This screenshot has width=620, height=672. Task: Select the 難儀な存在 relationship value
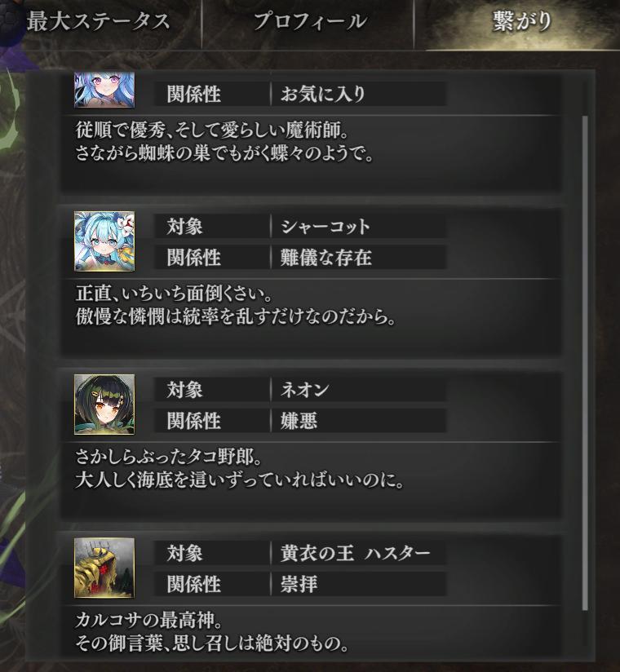click(x=325, y=258)
